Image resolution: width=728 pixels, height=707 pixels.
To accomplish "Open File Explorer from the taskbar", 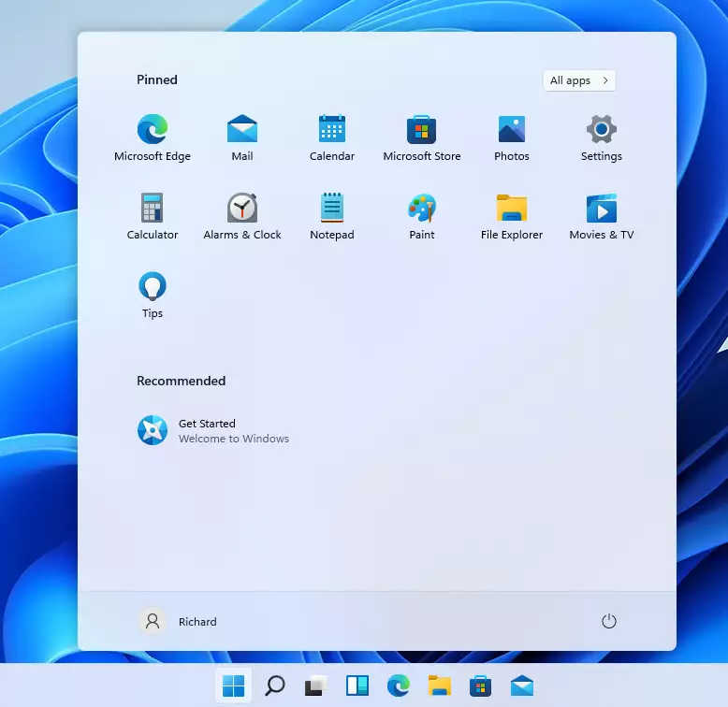I will tap(440, 685).
